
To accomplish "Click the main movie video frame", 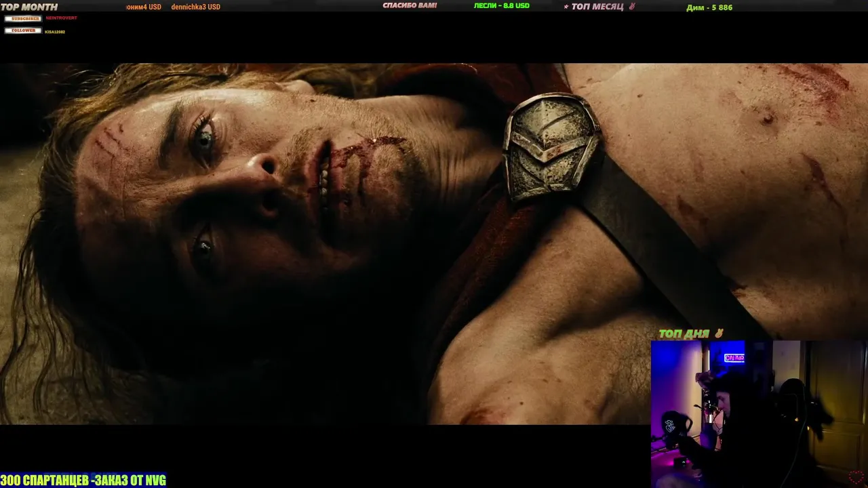I will click(x=434, y=244).
